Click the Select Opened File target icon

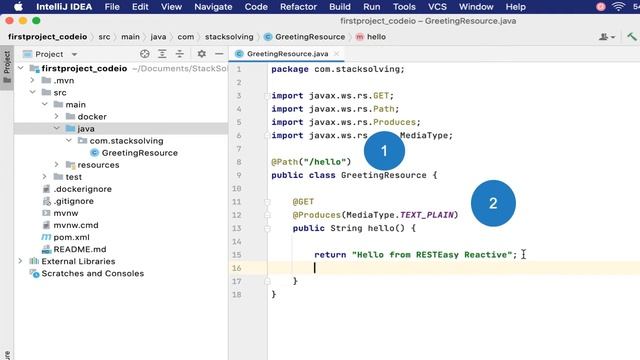[x=144, y=54]
